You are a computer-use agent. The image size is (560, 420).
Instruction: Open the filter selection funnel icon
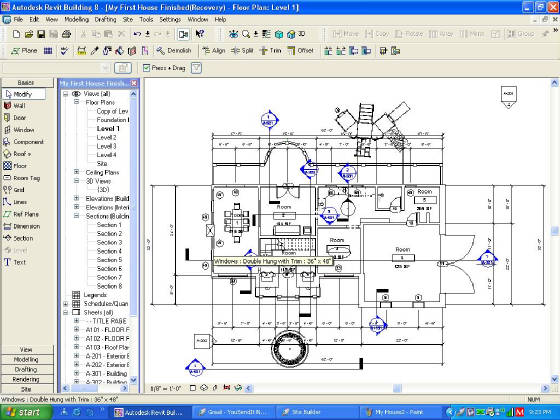click(x=196, y=68)
